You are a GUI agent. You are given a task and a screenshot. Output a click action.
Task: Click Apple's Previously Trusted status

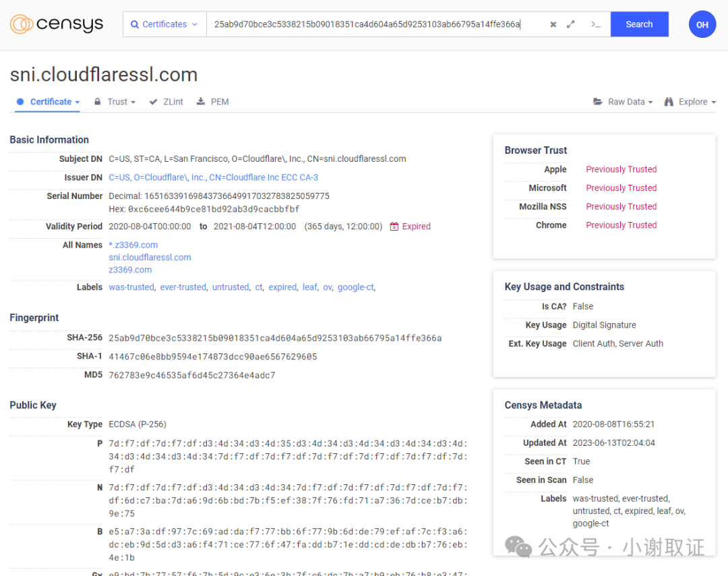click(621, 169)
